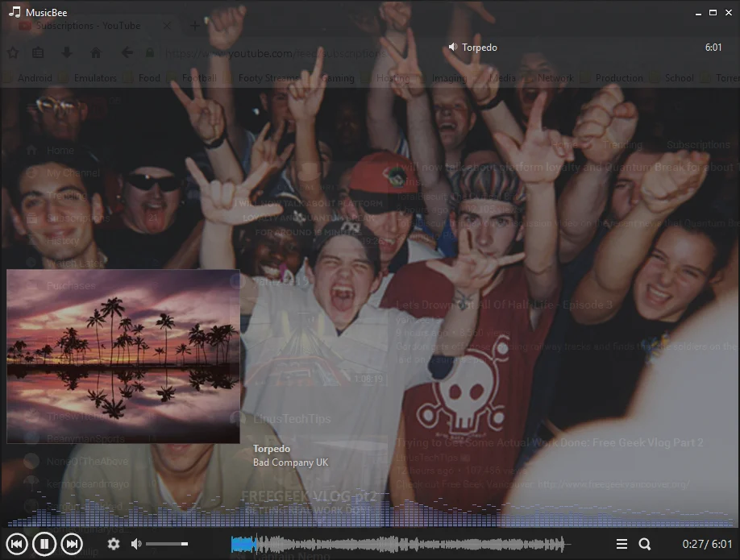Click the palm tree sunset album artwork
This screenshot has height=560, width=740.
[x=123, y=356]
